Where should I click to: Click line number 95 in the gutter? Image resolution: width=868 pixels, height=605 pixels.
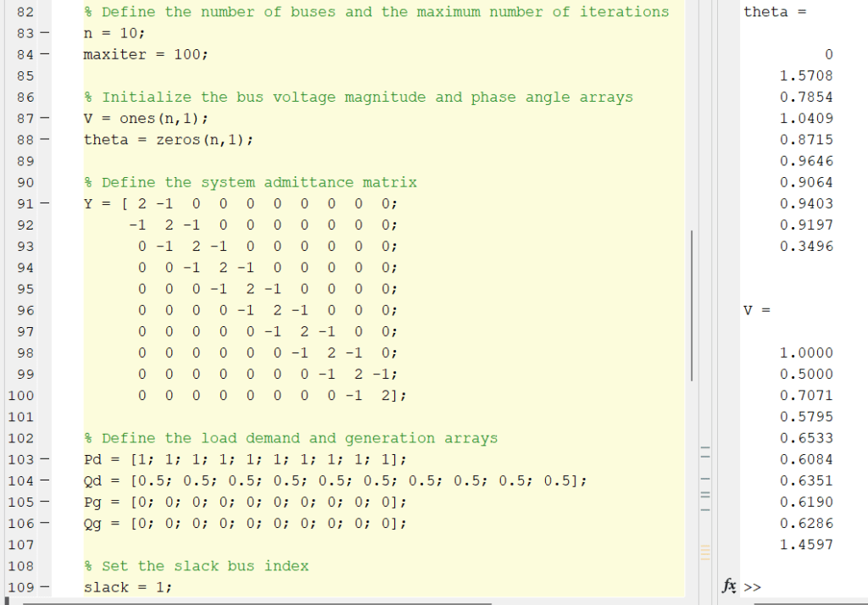click(x=25, y=289)
